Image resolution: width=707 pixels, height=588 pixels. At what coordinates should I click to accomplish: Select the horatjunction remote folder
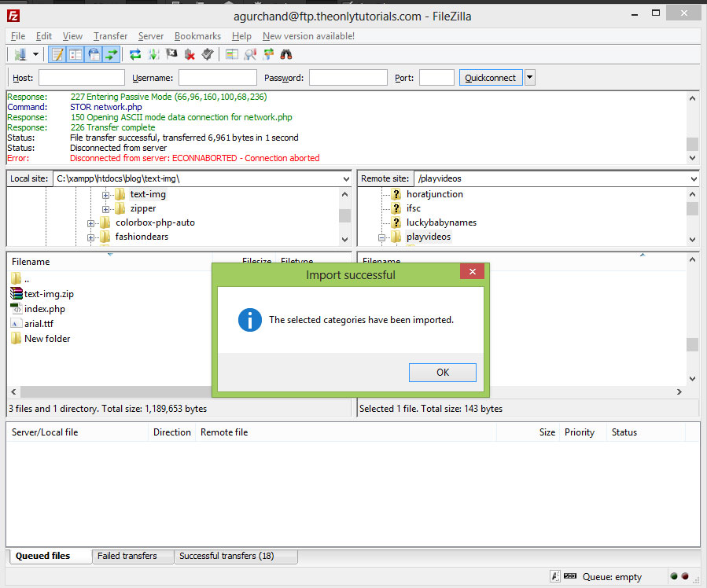[435, 194]
